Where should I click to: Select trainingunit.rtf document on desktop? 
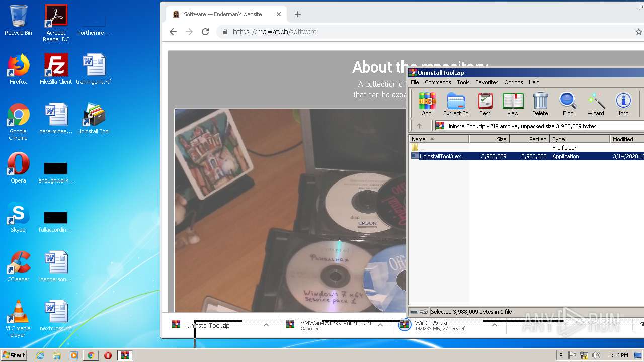click(94, 69)
